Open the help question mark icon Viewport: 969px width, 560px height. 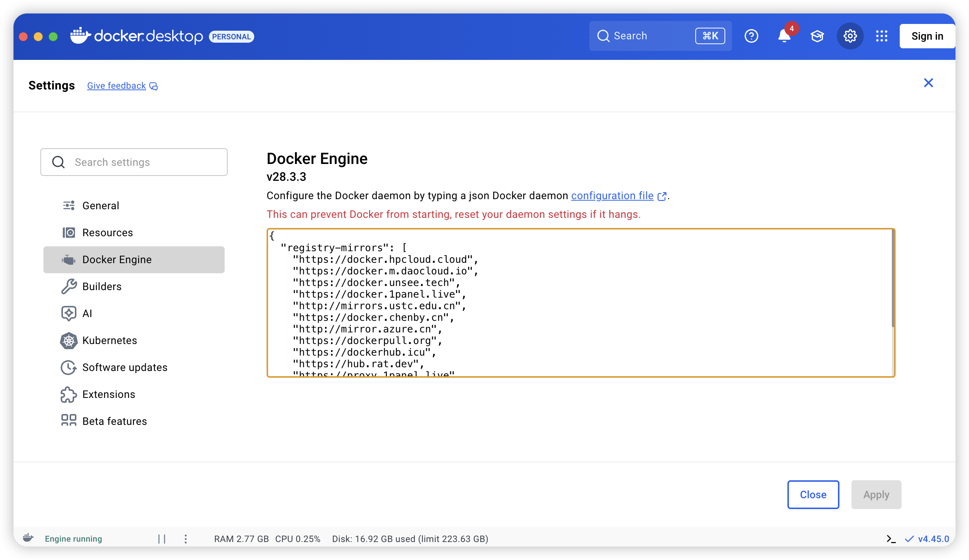(x=751, y=36)
